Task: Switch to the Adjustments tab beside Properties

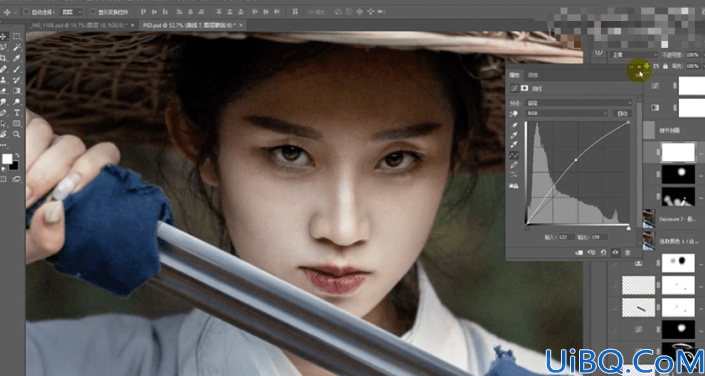Action: coord(533,75)
